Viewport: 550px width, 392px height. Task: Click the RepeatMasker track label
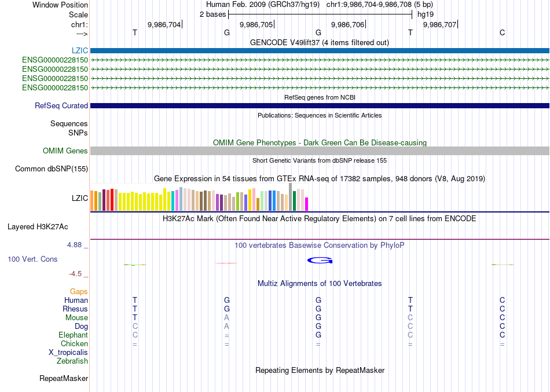[x=64, y=378]
